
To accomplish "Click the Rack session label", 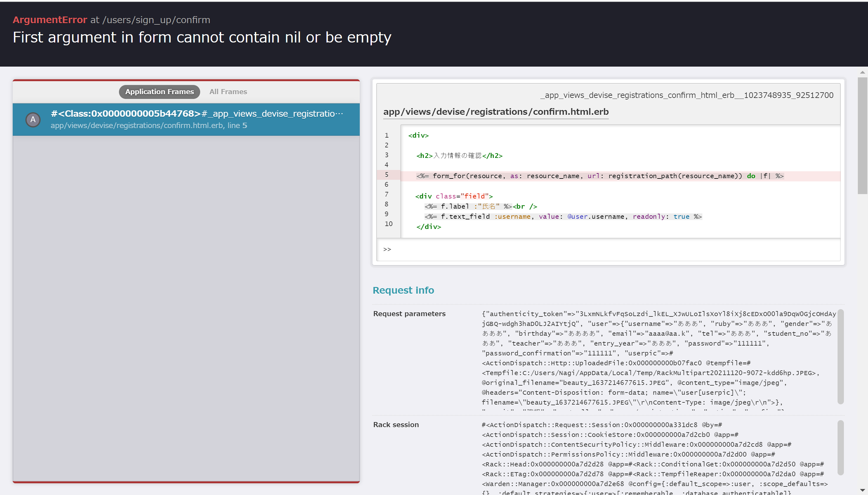I will tap(396, 425).
